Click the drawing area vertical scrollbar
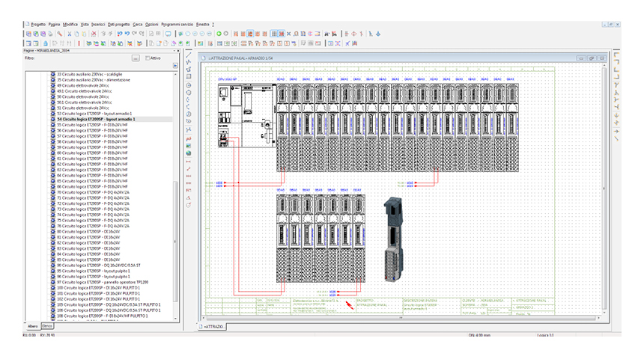The image size is (644, 359). pyautogui.click(x=604, y=188)
